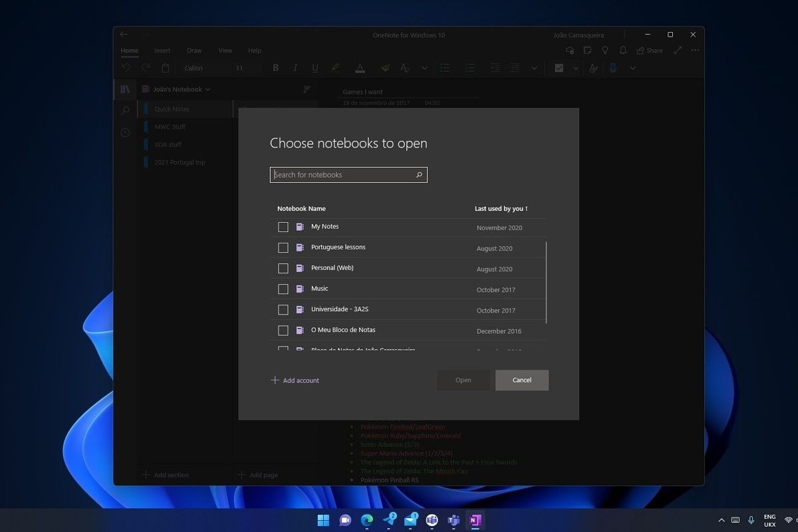Open the Draw ribbon tab
The width and height of the screenshot is (798, 532).
pyautogui.click(x=194, y=51)
